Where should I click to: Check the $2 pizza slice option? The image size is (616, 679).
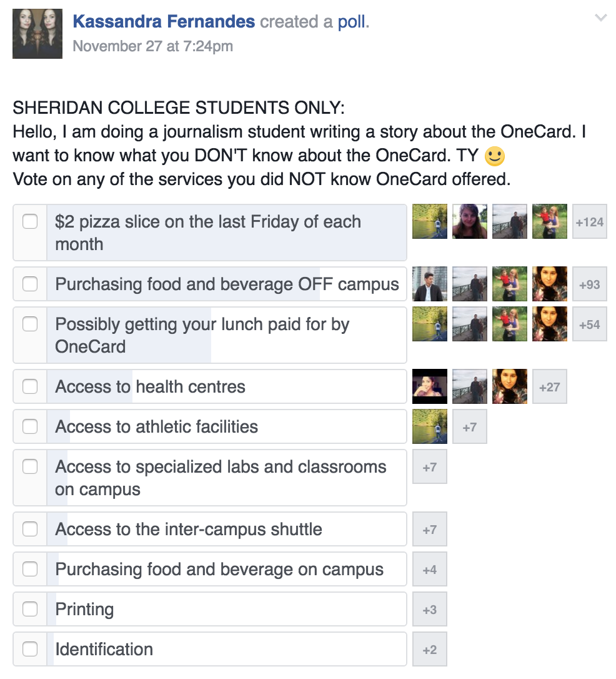[x=30, y=221]
